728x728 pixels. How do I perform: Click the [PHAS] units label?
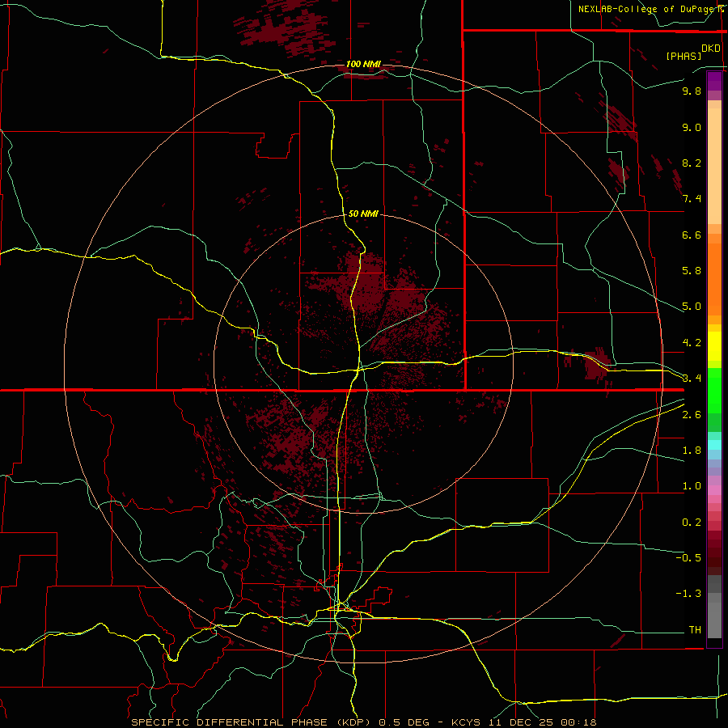pyautogui.click(x=684, y=56)
